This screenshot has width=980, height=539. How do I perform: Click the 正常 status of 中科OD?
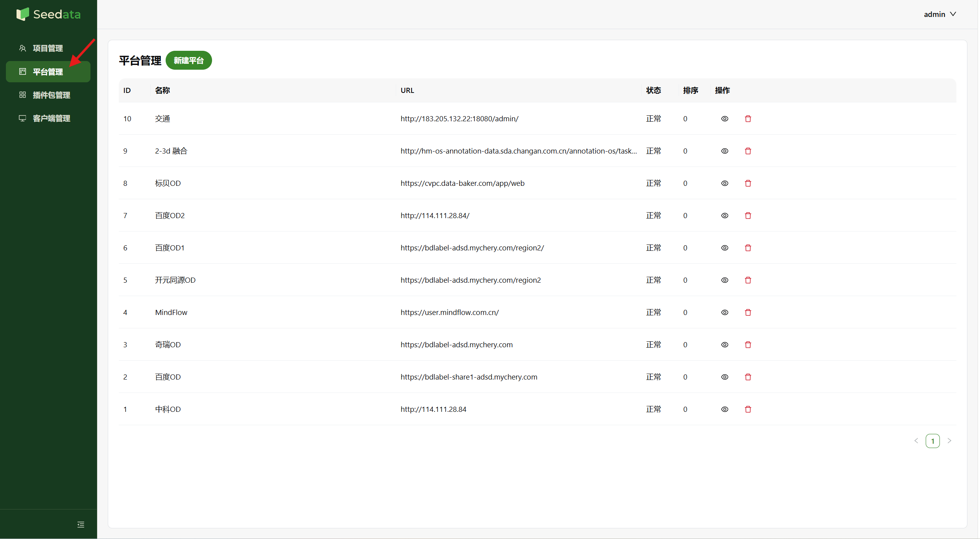(x=653, y=409)
